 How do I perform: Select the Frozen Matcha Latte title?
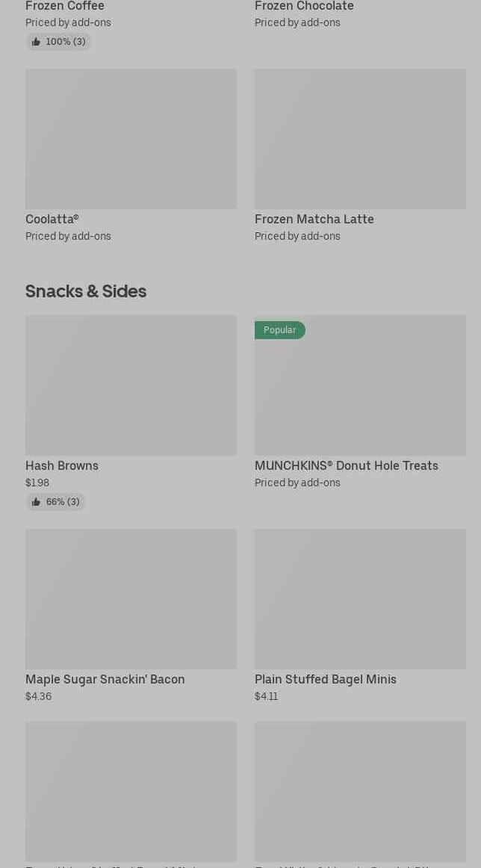point(314,219)
